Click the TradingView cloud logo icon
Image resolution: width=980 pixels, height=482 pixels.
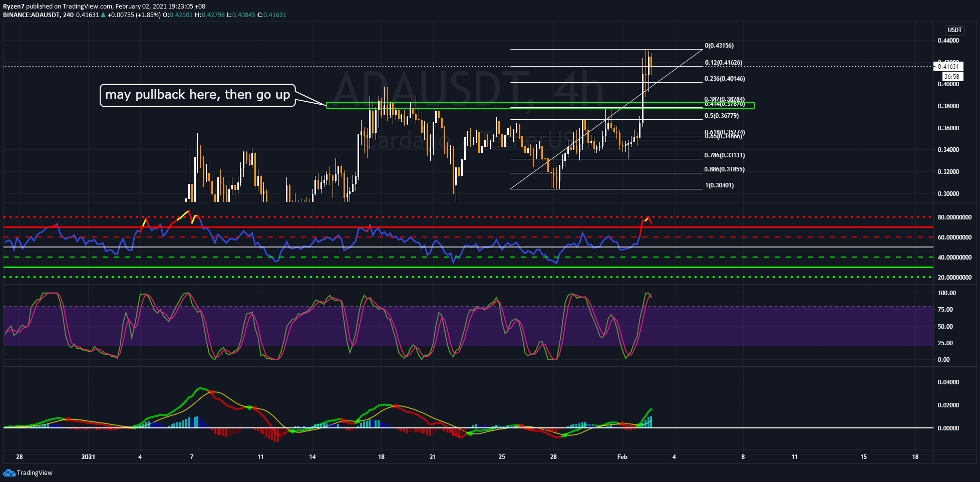point(10,472)
